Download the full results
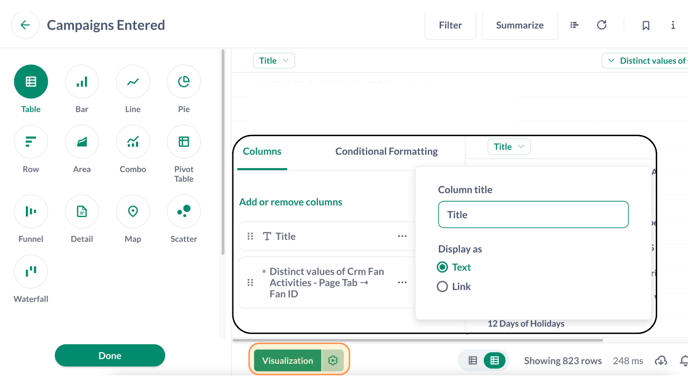 (x=661, y=361)
